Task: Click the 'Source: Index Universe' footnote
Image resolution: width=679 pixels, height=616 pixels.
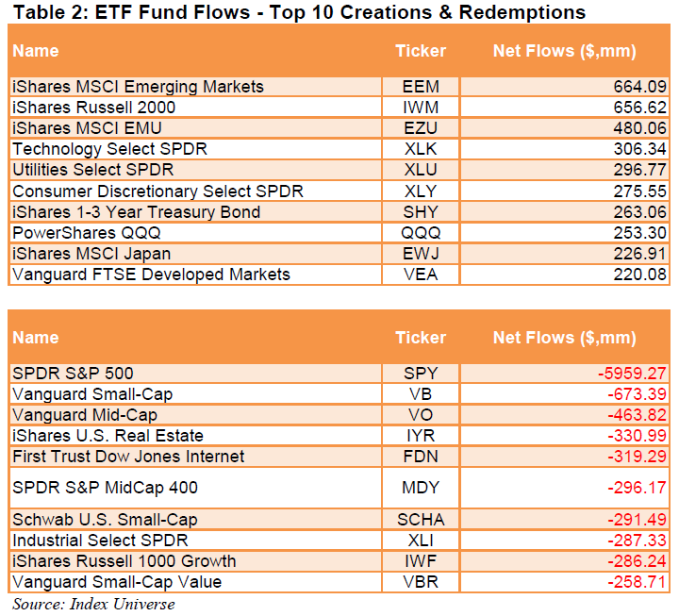Action: [93, 604]
